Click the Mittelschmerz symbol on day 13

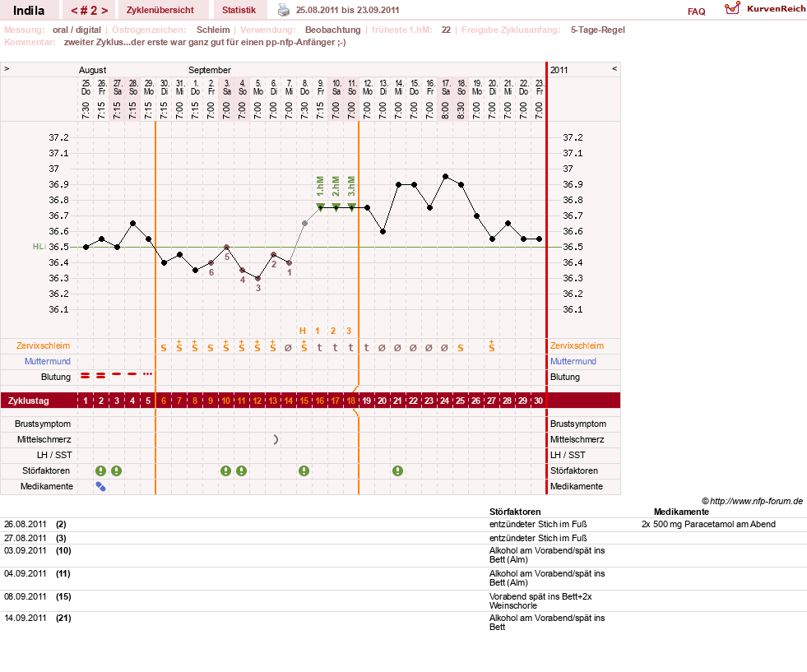coord(276,439)
